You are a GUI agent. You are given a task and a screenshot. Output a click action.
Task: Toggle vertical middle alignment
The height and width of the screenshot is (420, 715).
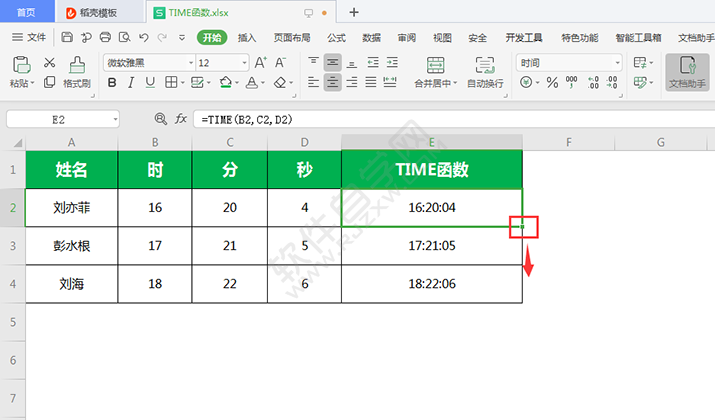click(332, 62)
